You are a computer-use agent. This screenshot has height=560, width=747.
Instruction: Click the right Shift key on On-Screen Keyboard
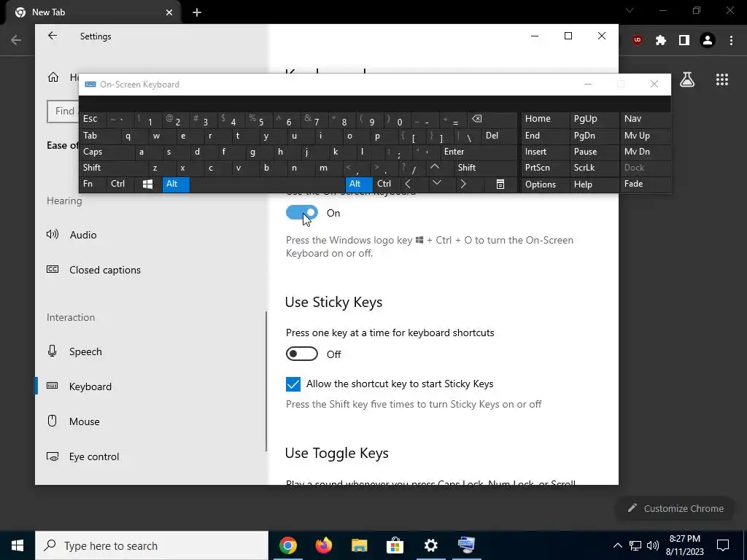[485, 168]
